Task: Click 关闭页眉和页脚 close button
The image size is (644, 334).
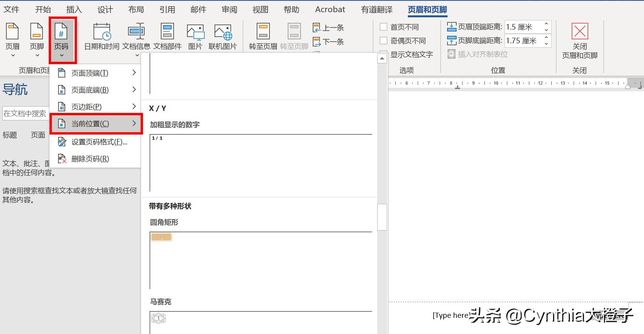Action: pyautogui.click(x=580, y=41)
